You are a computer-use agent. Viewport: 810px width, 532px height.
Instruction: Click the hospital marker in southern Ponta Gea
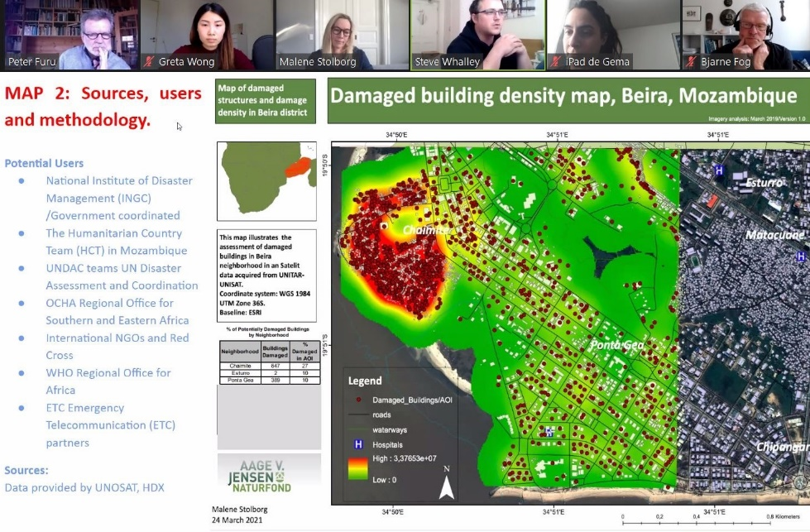(x=549, y=431)
